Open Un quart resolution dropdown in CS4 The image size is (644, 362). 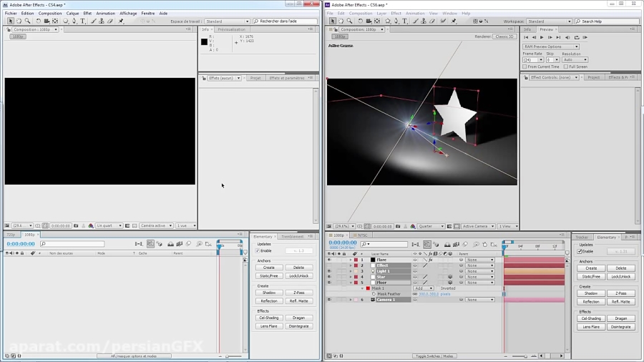click(x=109, y=226)
